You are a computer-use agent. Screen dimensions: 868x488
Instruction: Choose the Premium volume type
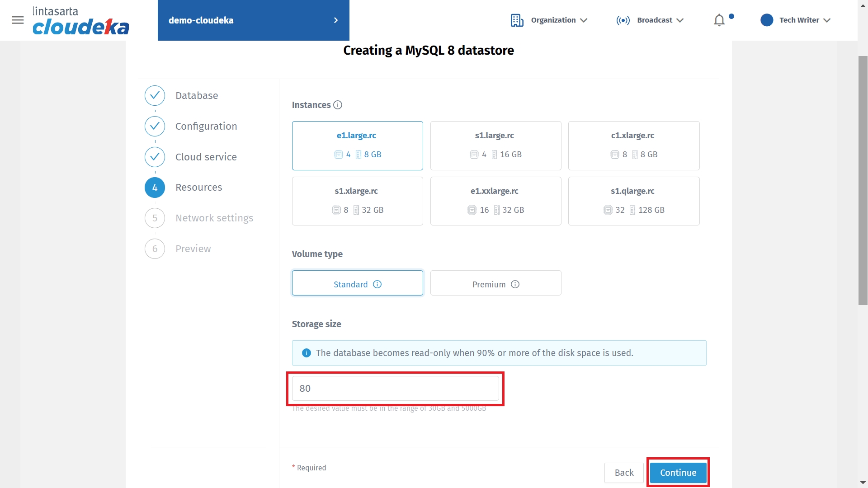(x=488, y=284)
